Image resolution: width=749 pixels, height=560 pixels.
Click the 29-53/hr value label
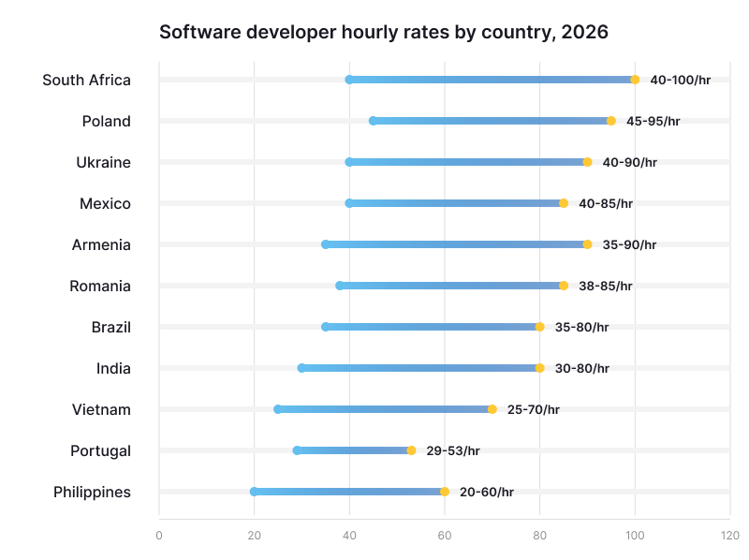[453, 450]
